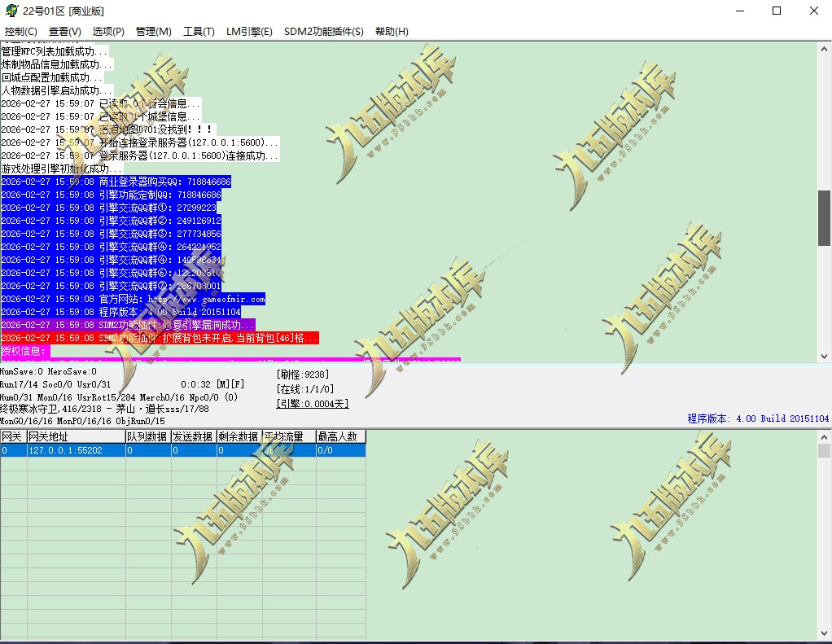
Task: Click the 终极寒冰守卫 status line
Action: tap(104, 409)
